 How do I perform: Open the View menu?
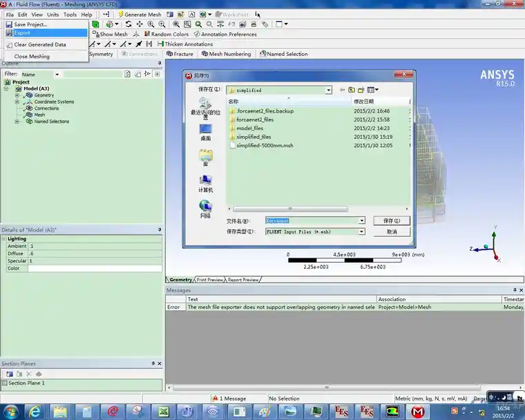[x=37, y=15]
